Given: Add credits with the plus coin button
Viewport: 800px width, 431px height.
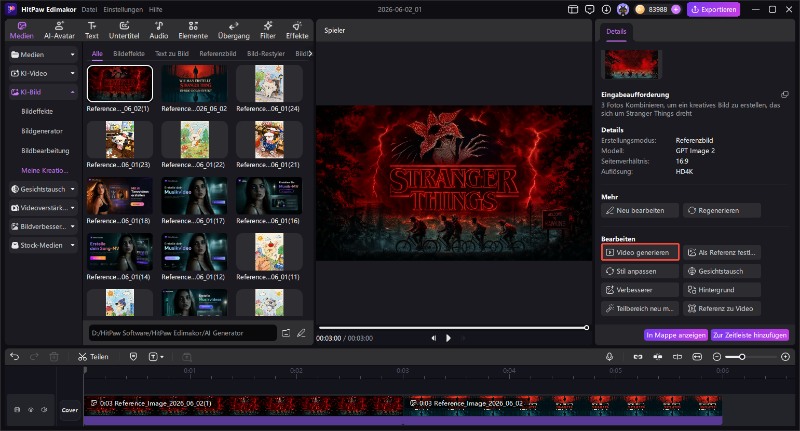Looking at the screenshot, I should point(676,9).
